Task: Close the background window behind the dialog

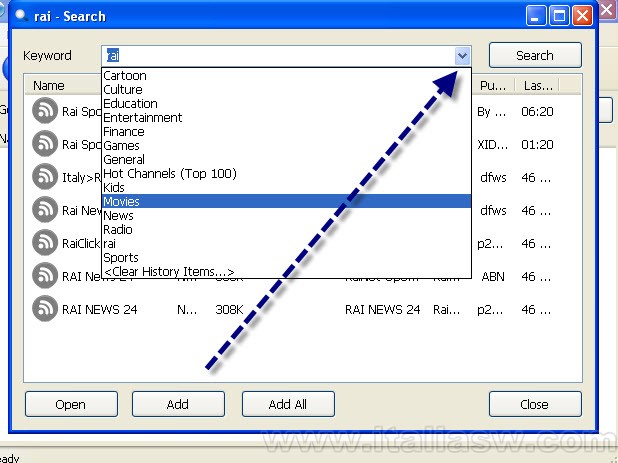Action: click(x=608, y=10)
